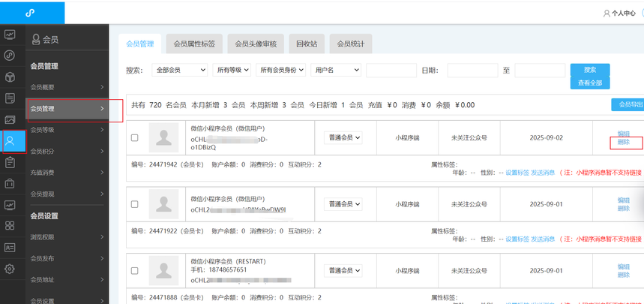This screenshot has height=304, width=644.
Task: Select the highlighted member user icon
Action: pyautogui.click(x=10, y=141)
